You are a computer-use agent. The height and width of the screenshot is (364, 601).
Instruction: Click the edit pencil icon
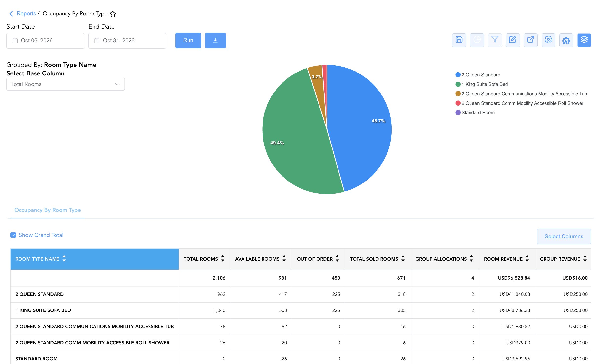(x=513, y=40)
